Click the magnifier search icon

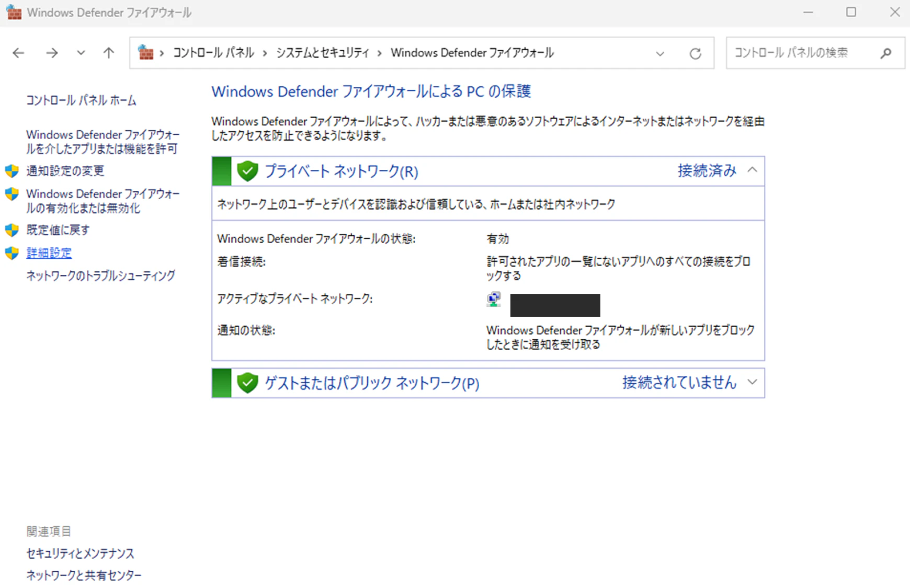tap(885, 53)
